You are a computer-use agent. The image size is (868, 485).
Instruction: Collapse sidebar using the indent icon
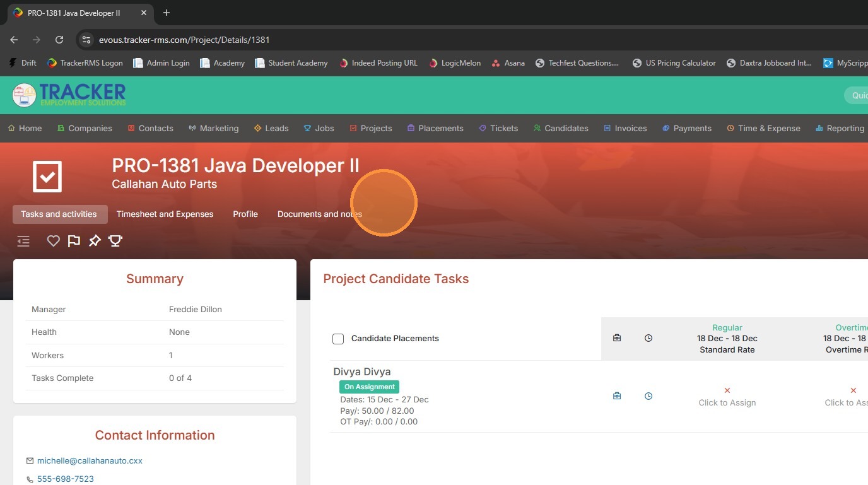point(23,241)
